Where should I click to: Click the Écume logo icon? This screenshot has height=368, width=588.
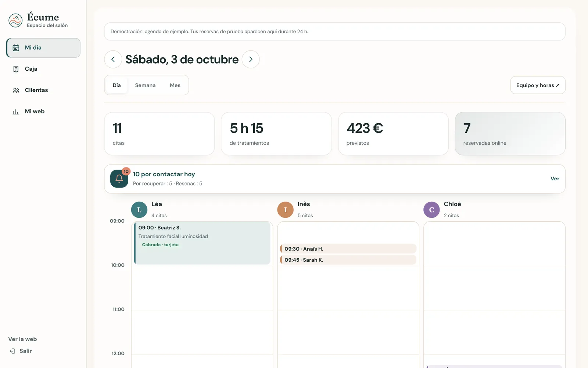(x=15, y=21)
